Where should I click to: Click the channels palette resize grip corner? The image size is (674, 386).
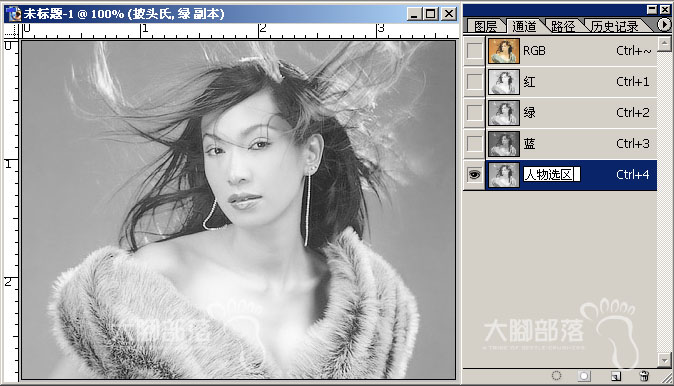(x=666, y=377)
